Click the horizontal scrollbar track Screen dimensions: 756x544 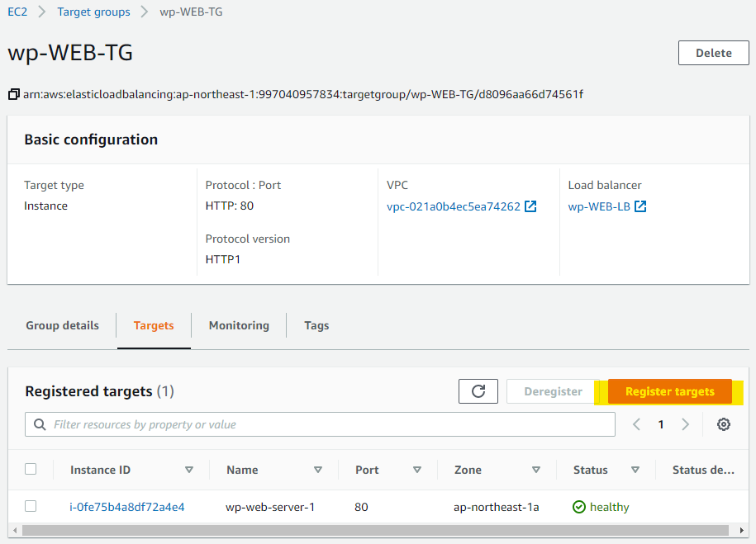(x=375, y=531)
